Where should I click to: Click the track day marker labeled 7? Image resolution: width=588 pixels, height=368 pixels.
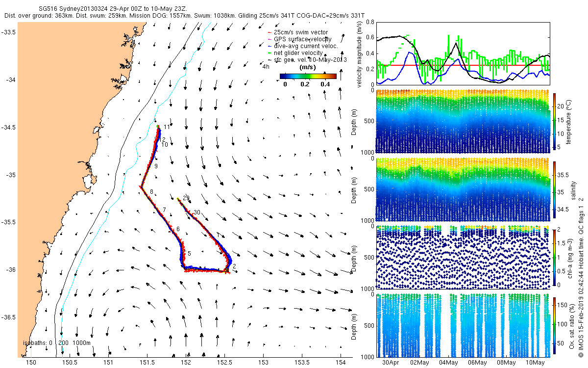[165, 210]
